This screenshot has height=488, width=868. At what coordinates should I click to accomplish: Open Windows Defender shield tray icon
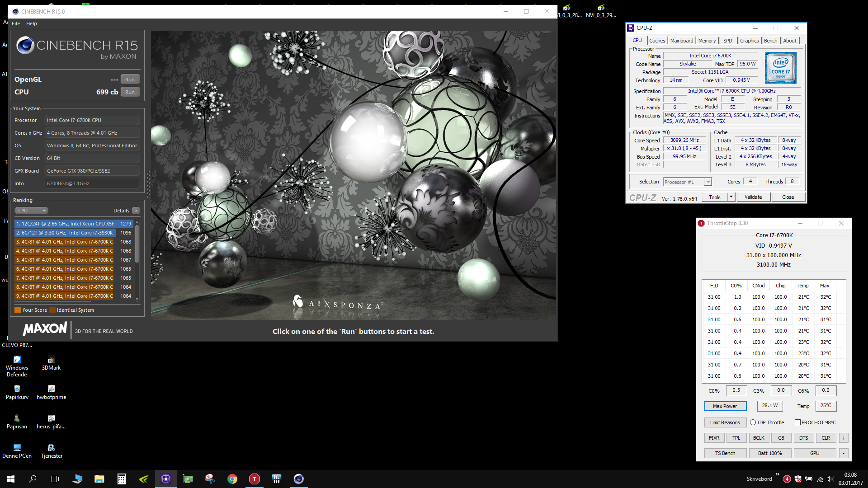tap(798, 479)
